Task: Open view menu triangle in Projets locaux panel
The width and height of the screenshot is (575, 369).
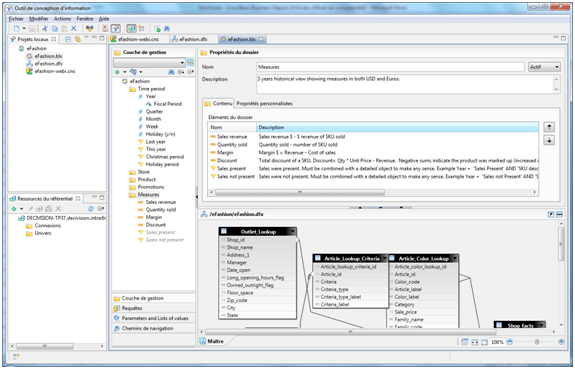Action: tap(87, 37)
